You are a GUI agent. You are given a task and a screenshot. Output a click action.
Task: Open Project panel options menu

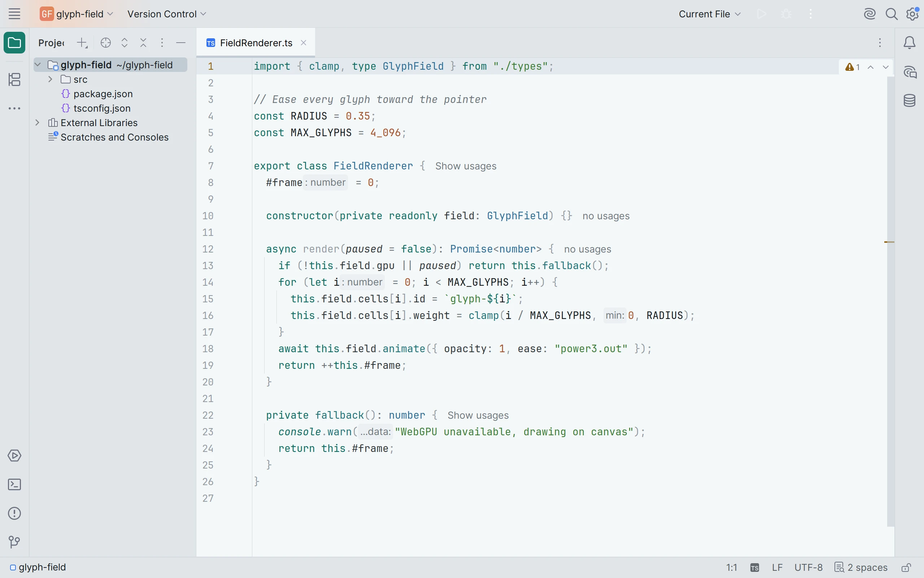click(162, 43)
